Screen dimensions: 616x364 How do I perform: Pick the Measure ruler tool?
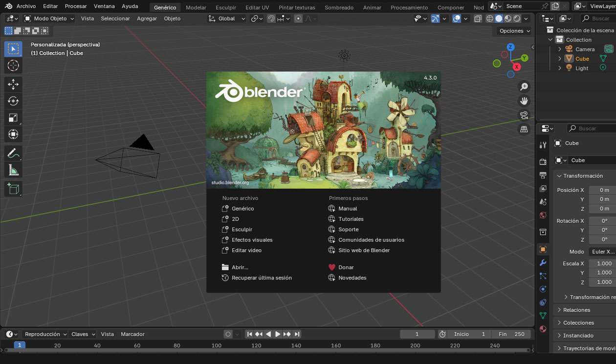pos(13,170)
